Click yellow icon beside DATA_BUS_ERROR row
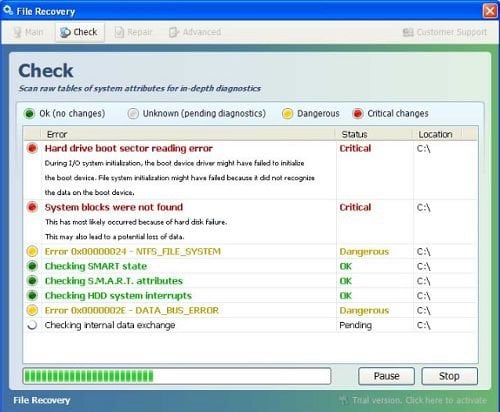500x412 pixels. pyautogui.click(x=32, y=310)
